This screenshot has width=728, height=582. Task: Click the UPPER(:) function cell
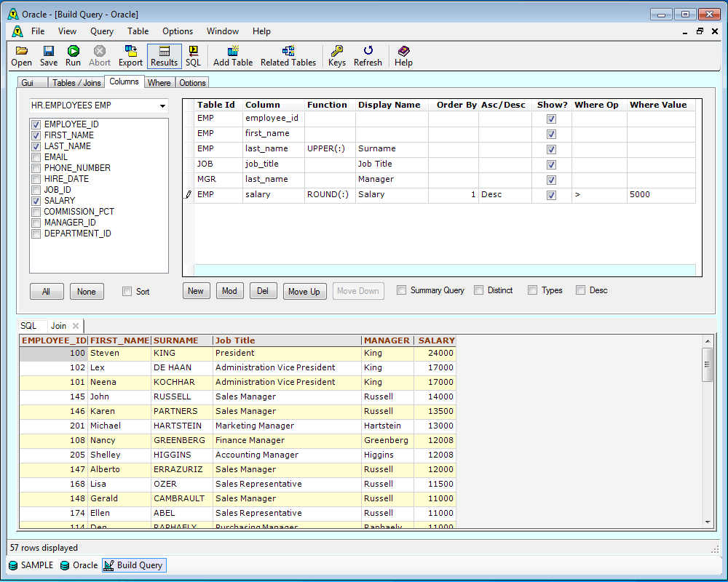point(330,149)
